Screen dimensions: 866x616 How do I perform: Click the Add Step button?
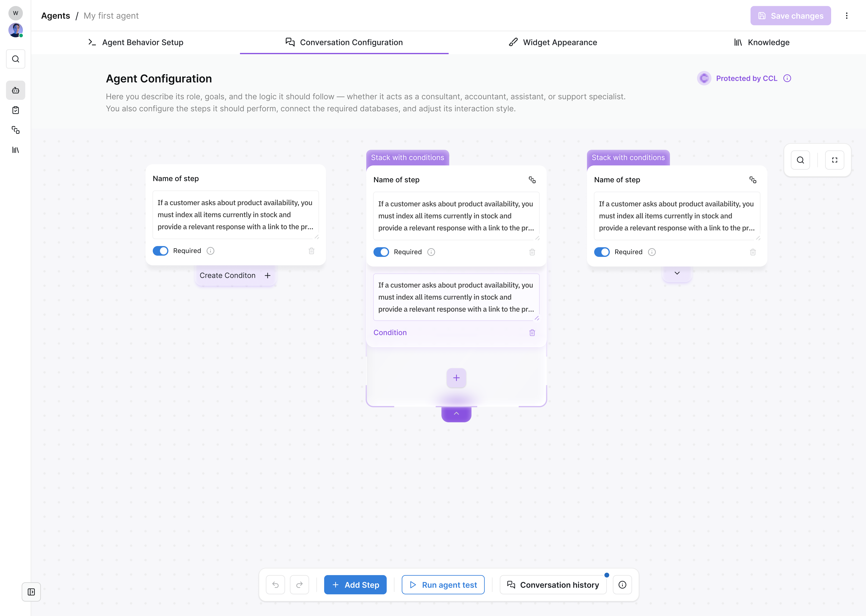pos(355,585)
